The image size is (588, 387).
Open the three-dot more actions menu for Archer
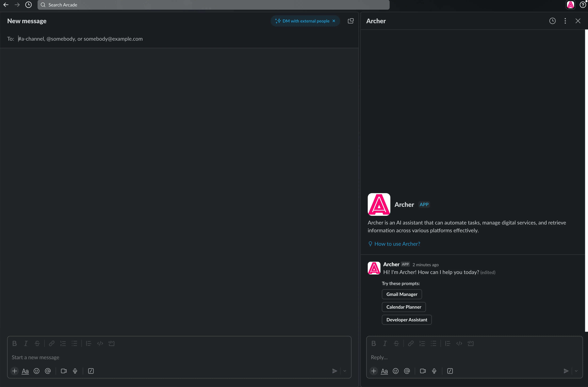pos(565,21)
